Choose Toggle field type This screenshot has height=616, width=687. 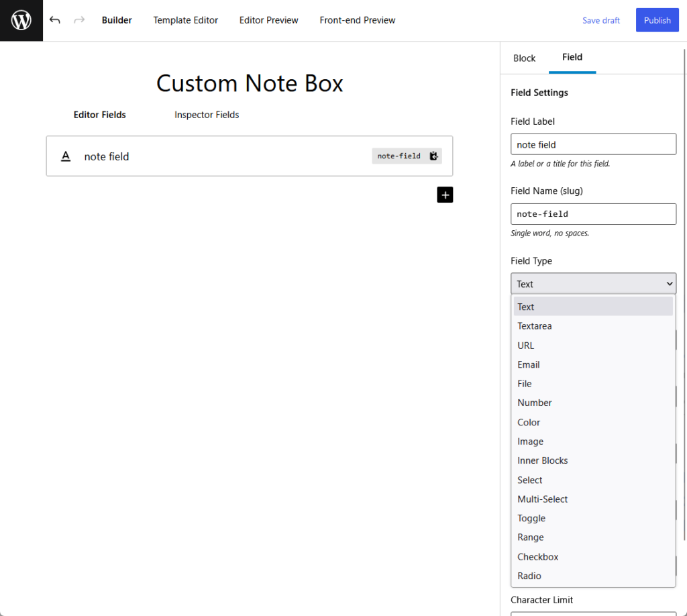click(x=593, y=518)
